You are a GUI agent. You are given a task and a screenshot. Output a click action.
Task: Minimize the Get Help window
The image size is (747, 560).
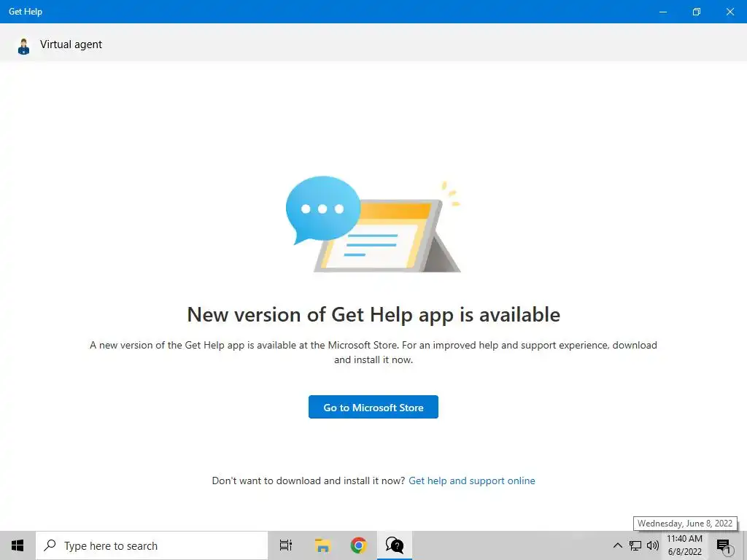pyautogui.click(x=662, y=12)
